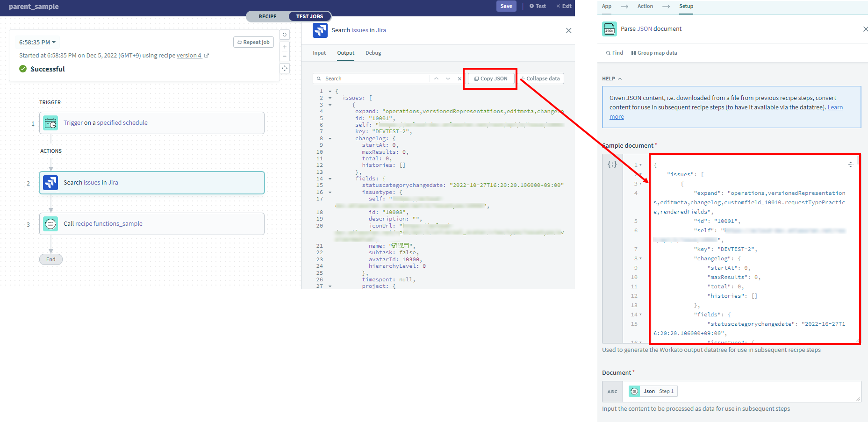Image resolution: width=868 pixels, height=422 pixels.
Task: Close the Parse JSON document panel
Action: click(865, 29)
